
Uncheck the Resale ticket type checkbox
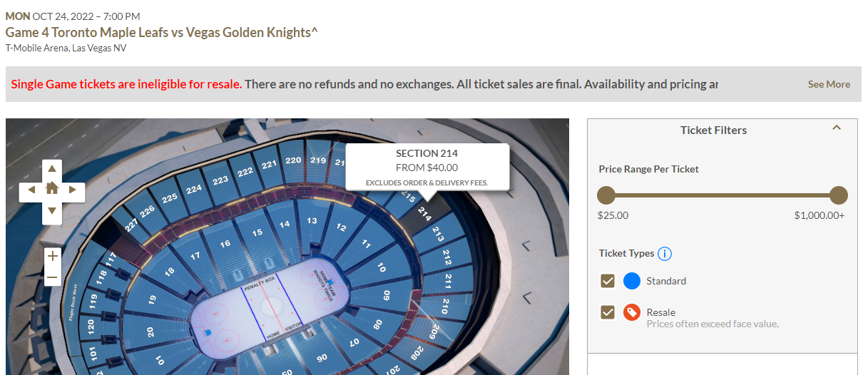click(x=608, y=312)
